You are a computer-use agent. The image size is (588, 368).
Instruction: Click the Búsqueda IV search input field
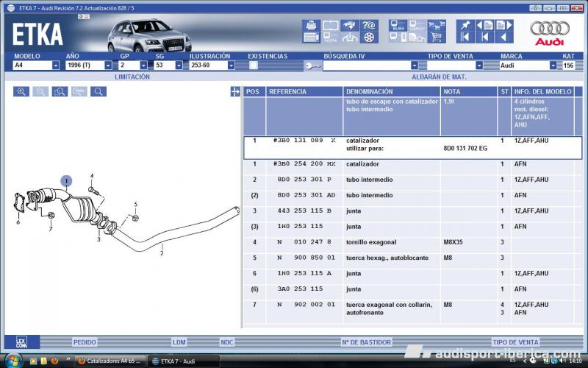click(x=367, y=66)
